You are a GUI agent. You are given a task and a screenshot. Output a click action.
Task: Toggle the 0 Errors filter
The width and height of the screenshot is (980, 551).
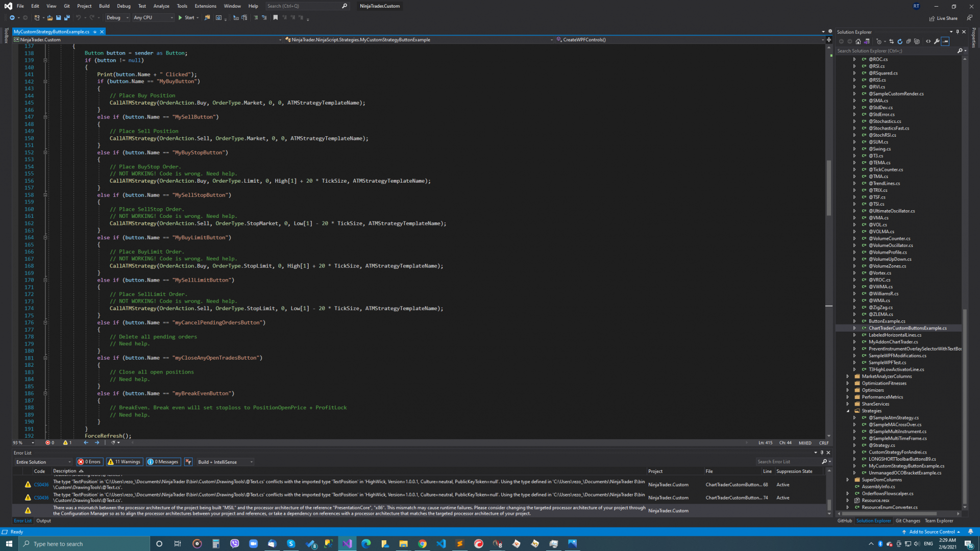coord(89,462)
